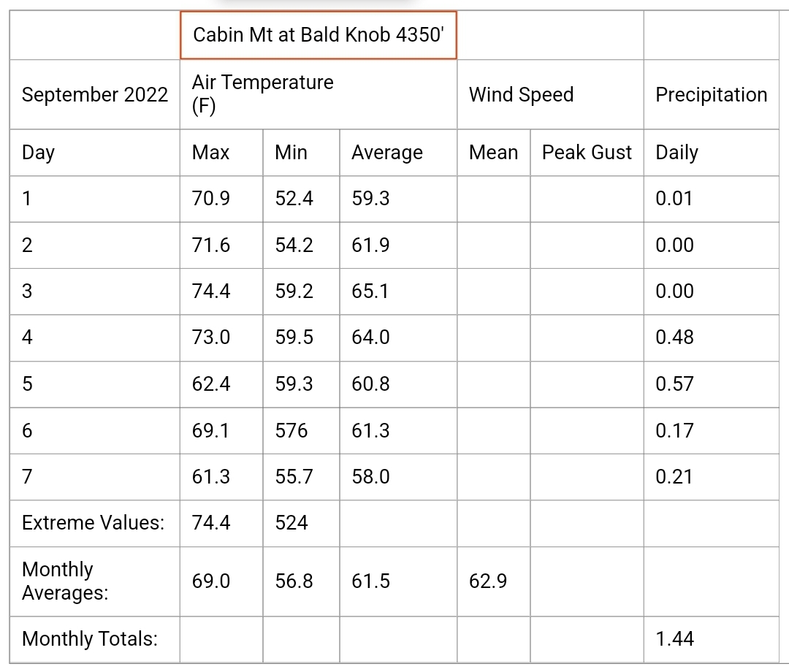The width and height of the screenshot is (789, 672).
Task: Click the Wind Speed header cell
Action: (x=550, y=94)
